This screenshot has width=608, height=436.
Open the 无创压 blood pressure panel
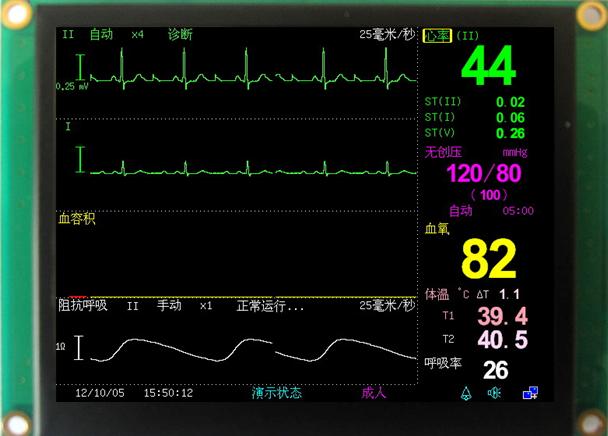point(443,152)
